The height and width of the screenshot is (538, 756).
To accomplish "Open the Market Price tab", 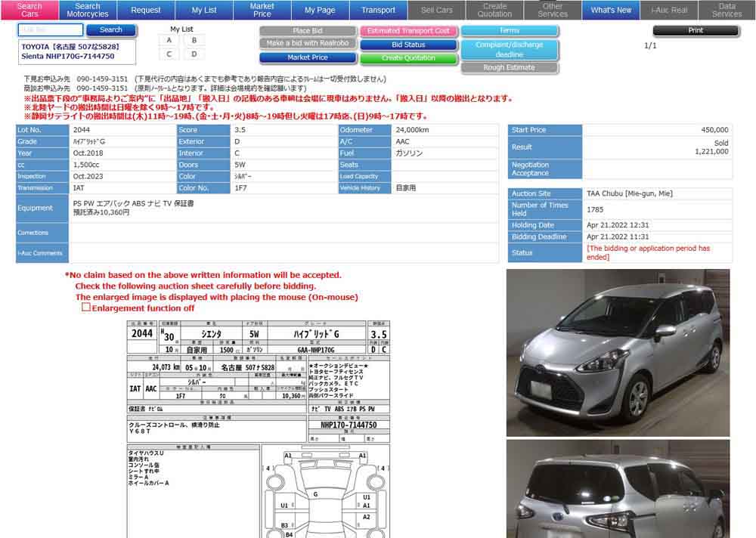I will point(262,10).
